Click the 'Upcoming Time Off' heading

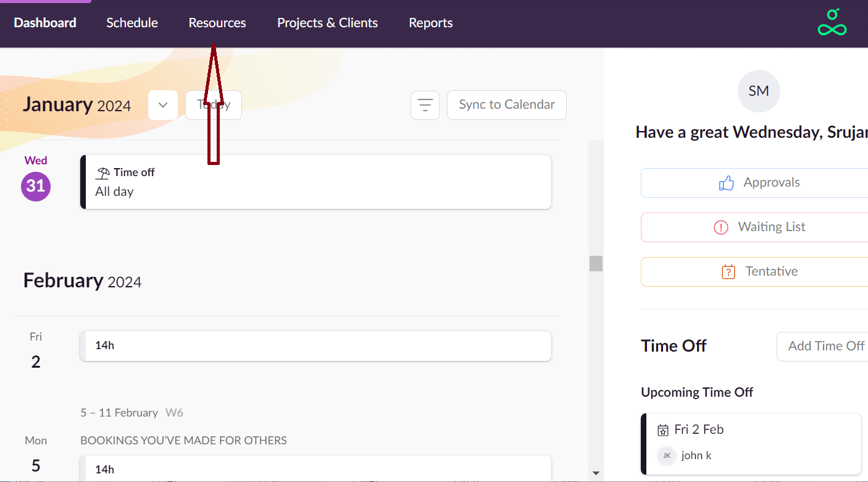pyautogui.click(x=697, y=392)
